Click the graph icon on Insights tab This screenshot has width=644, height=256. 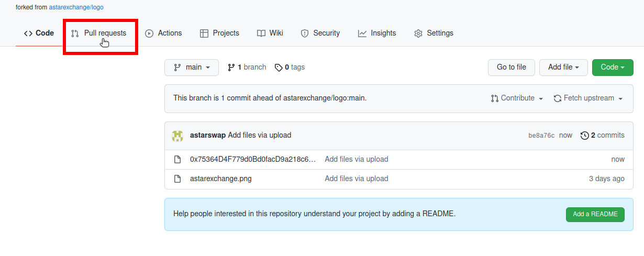point(362,34)
